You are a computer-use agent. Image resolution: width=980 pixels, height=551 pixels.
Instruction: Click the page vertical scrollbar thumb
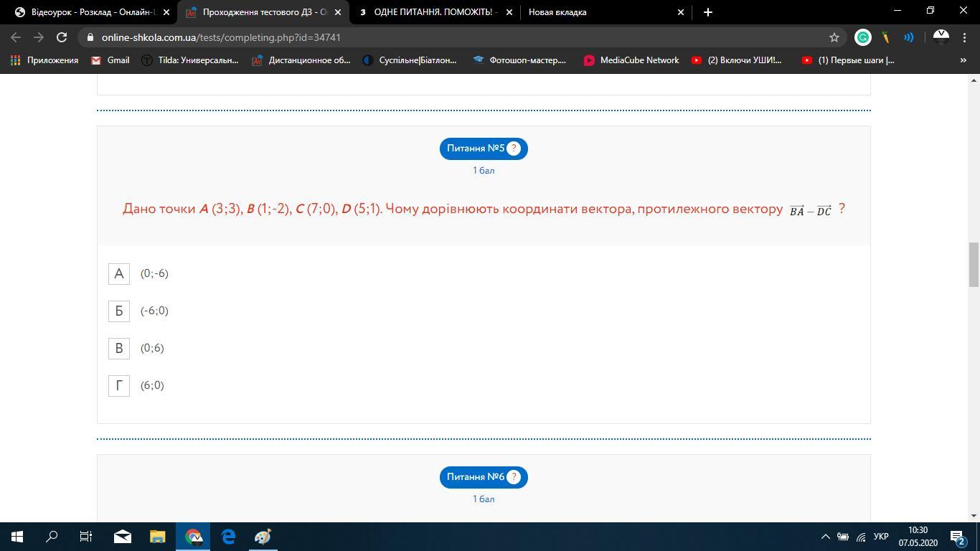pos(974,264)
